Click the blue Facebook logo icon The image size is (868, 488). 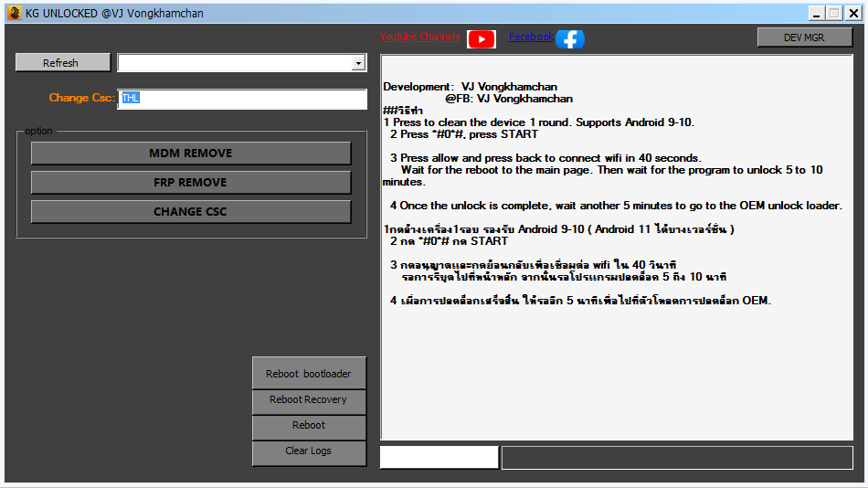tap(570, 38)
